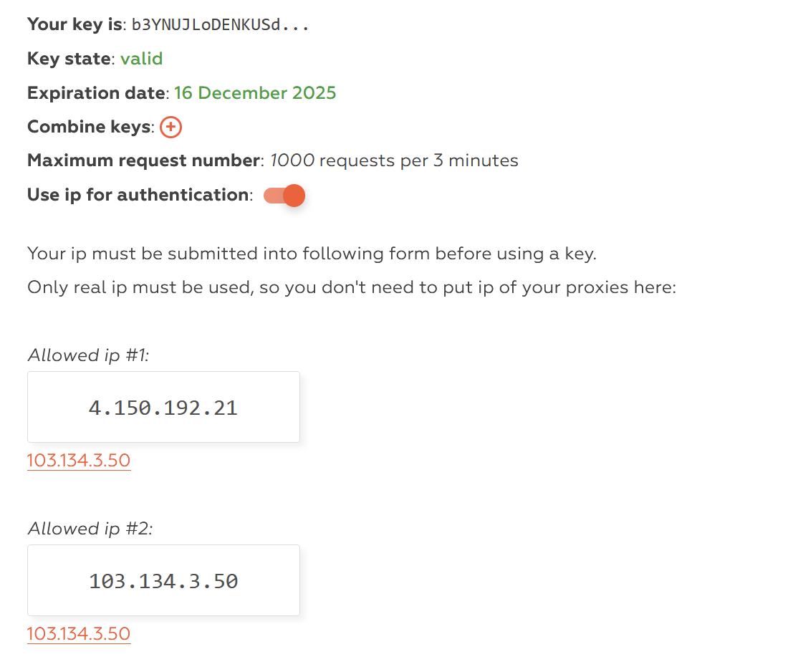Screen dimensions: 793x672
Task: Click the 16 December 2025 expiration date
Action: (x=255, y=93)
